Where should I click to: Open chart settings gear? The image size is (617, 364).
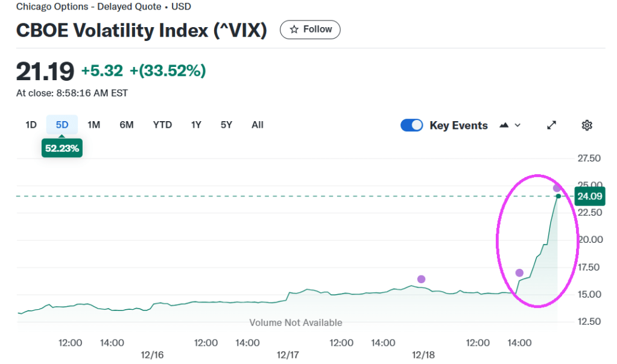click(x=587, y=125)
